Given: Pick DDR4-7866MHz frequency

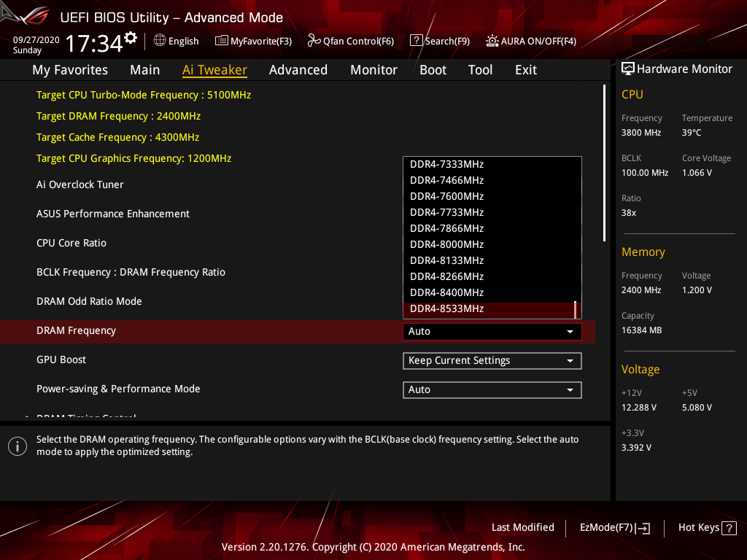Looking at the screenshot, I should click(492, 228).
